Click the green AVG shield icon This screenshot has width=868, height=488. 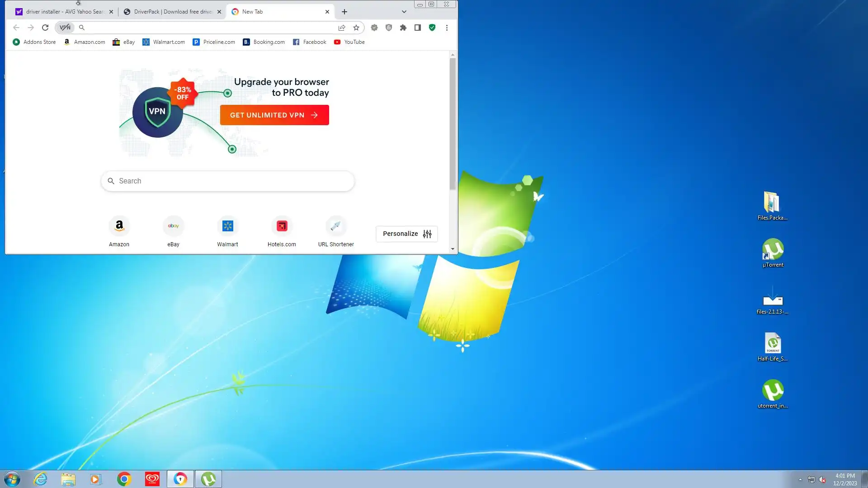(x=432, y=28)
